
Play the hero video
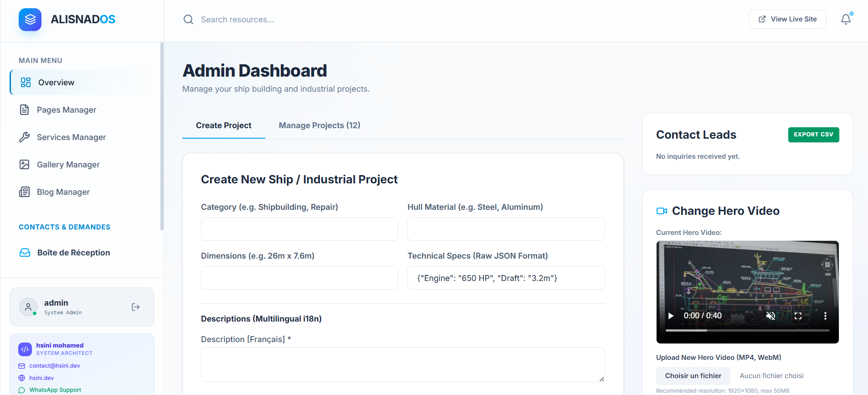[x=671, y=316]
